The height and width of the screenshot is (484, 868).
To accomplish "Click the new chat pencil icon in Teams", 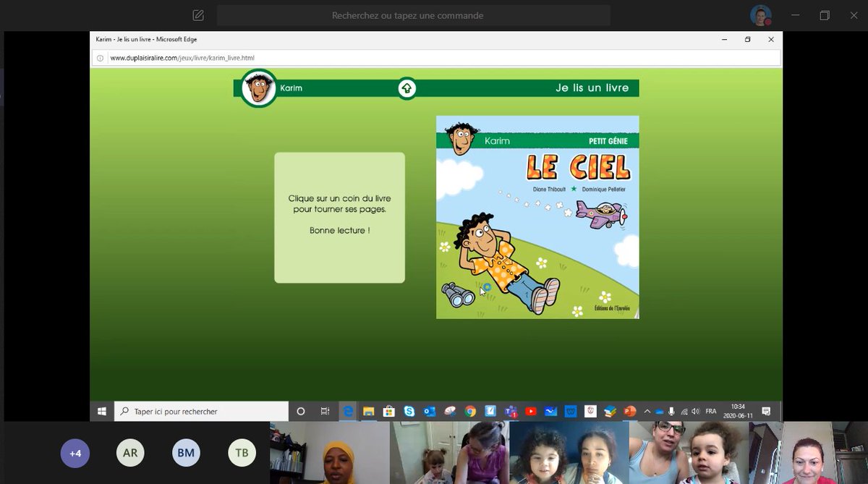I will 196,14.
